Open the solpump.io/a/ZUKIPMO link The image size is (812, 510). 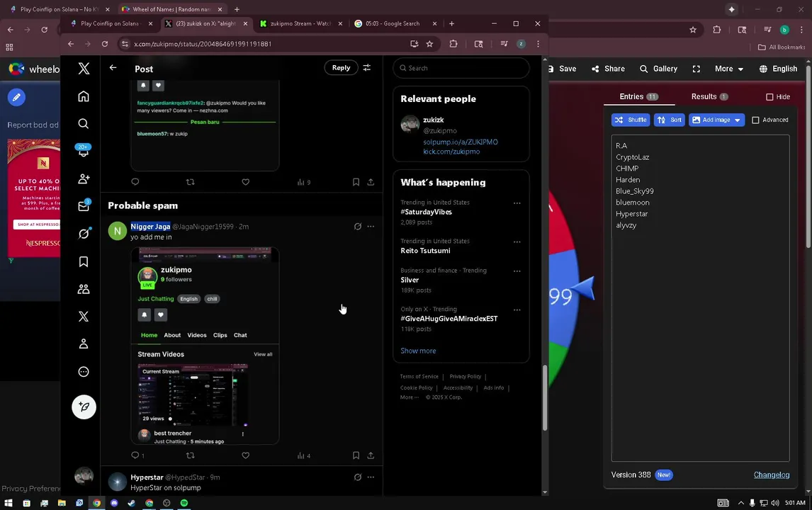pyautogui.click(x=461, y=142)
